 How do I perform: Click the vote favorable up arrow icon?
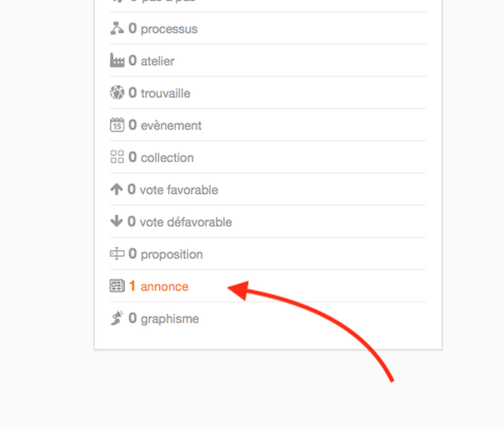coord(116,189)
